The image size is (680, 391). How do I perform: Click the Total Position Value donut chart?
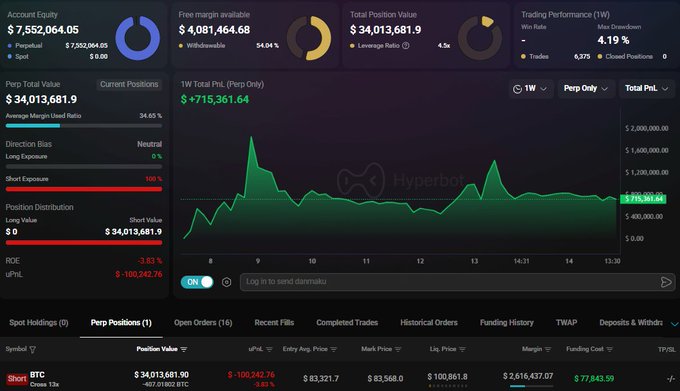[x=480, y=38]
